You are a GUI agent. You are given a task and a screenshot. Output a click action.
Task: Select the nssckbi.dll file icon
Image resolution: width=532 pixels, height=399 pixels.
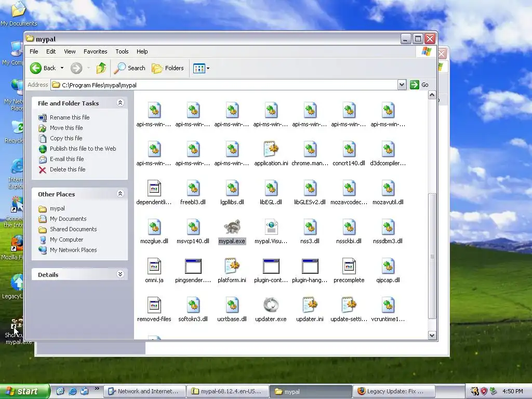point(349,228)
